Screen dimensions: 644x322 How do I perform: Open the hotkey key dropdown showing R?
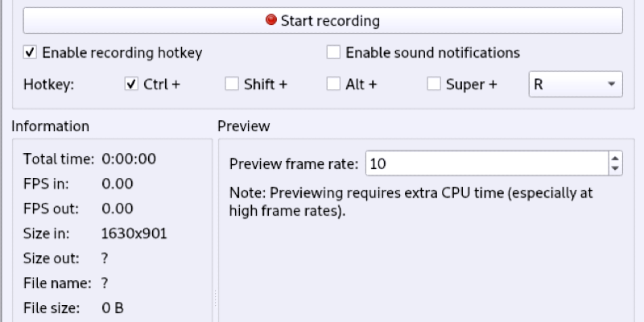coord(575,84)
